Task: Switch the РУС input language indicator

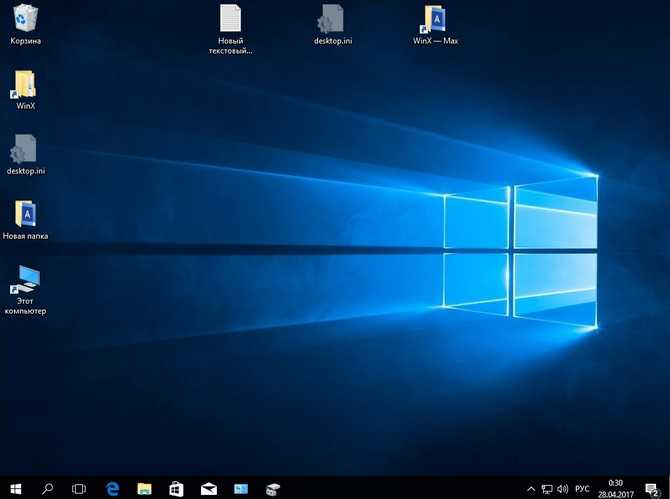Action: (x=582, y=488)
